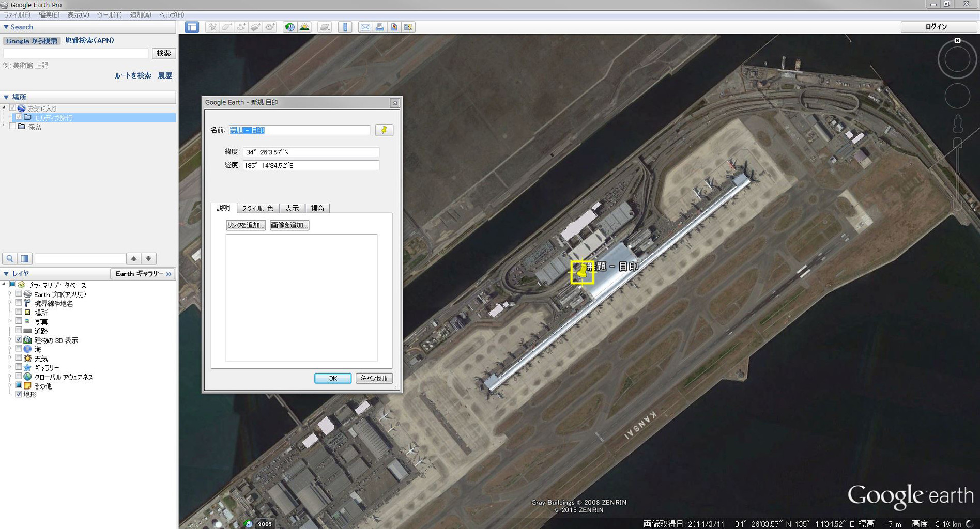Click the yellow pushpin icon button in dialog

click(x=384, y=130)
